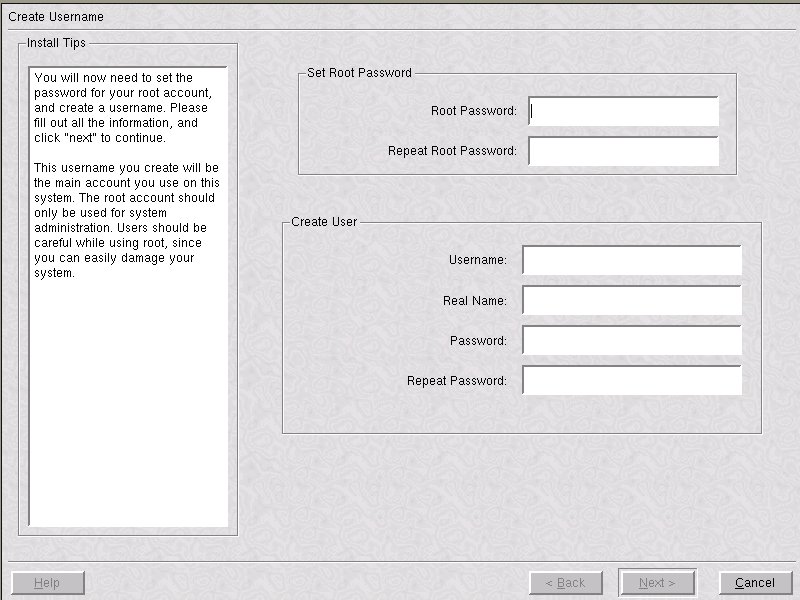Image resolution: width=800 pixels, height=600 pixels.
Task: Click the 'Create User' group label
Action: pos(324,222)
